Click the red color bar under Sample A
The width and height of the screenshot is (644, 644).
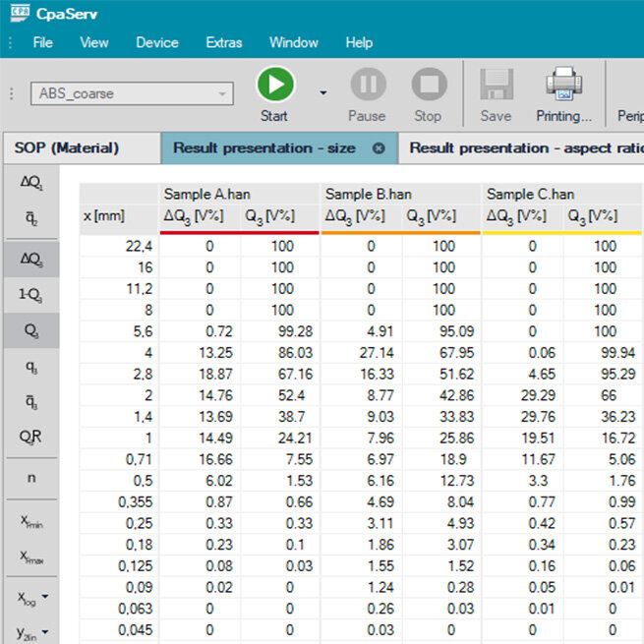point(239,233)
